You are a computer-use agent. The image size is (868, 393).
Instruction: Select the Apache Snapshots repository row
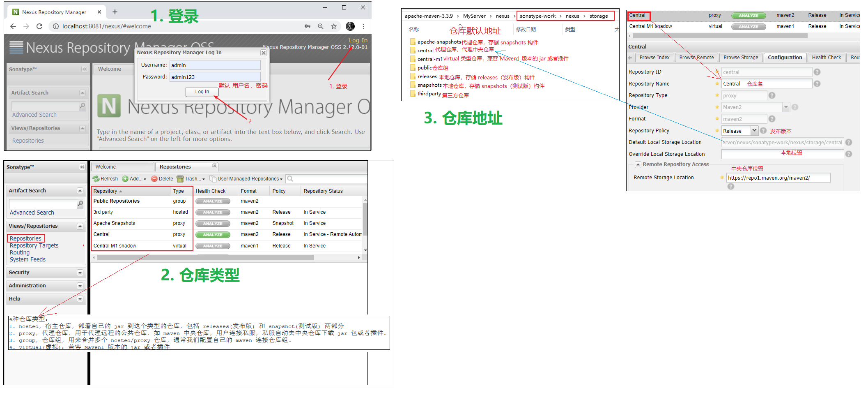[226, 224]
